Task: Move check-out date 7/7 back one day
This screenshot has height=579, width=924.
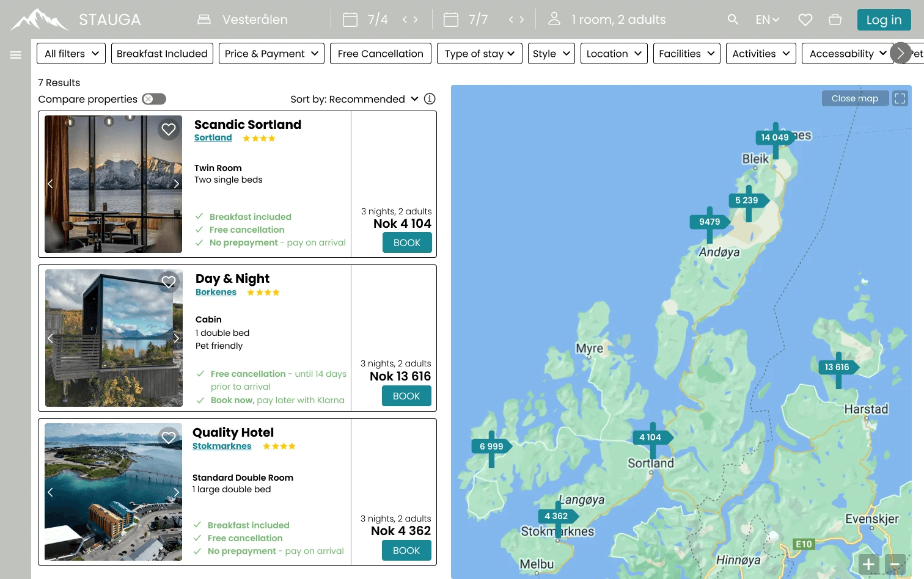Action: (511, 20)
